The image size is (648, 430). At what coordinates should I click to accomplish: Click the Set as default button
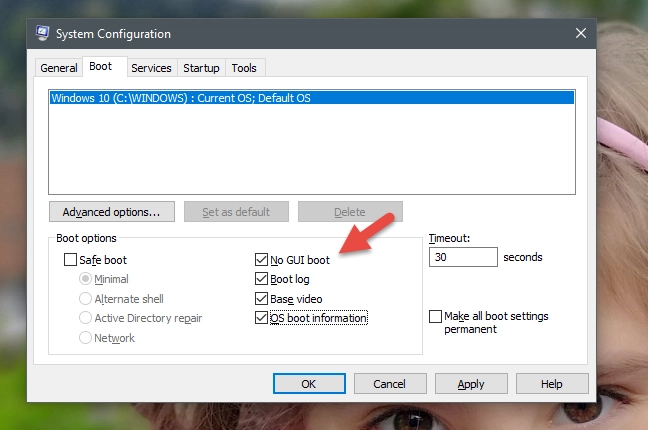point(236,212)
